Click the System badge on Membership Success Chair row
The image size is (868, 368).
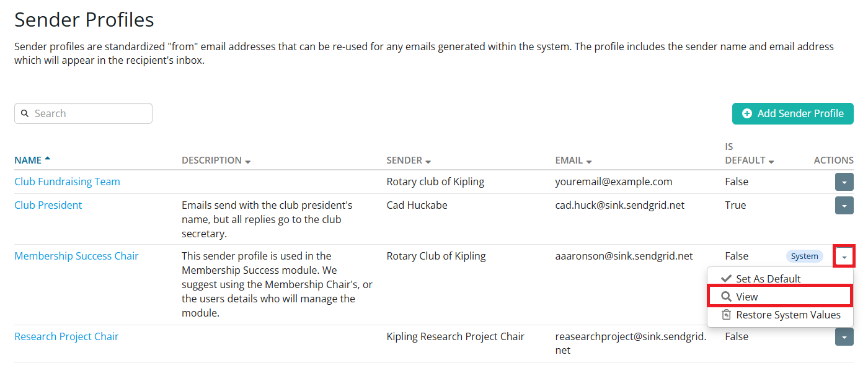(x=805, y=256)
